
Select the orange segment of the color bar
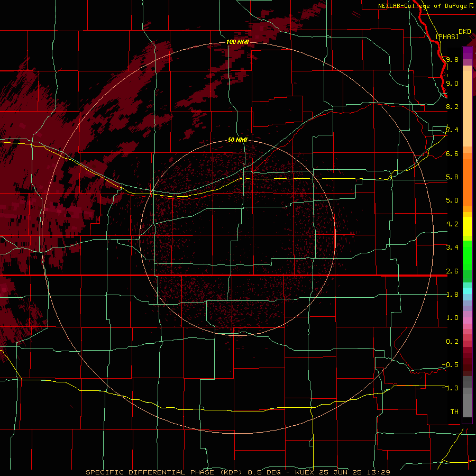467,182
